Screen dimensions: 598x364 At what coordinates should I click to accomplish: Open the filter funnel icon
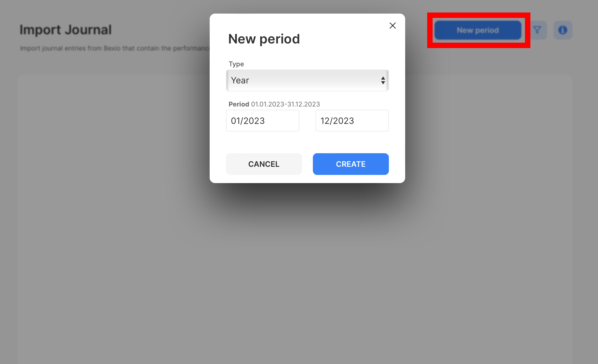tap(537, 30)
